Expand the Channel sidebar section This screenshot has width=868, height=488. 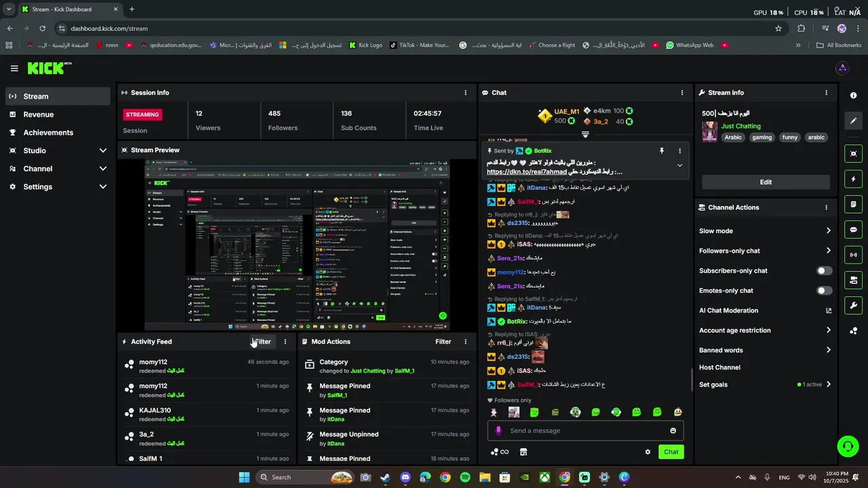coord(103,169)
